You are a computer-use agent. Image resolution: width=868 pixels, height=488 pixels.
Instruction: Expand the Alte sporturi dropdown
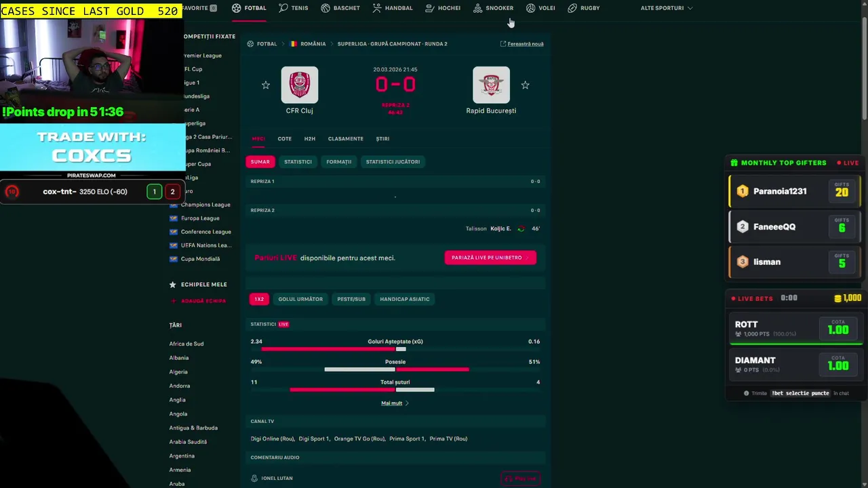667,8
